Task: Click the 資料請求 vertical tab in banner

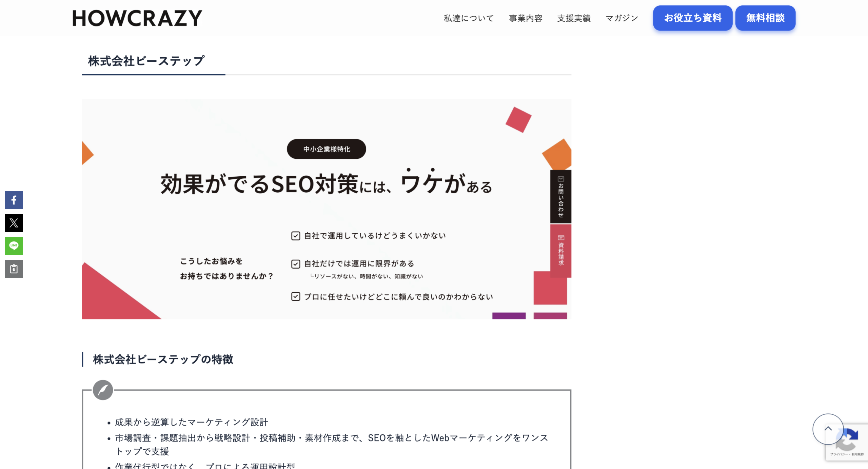Action: pos(560,251)
